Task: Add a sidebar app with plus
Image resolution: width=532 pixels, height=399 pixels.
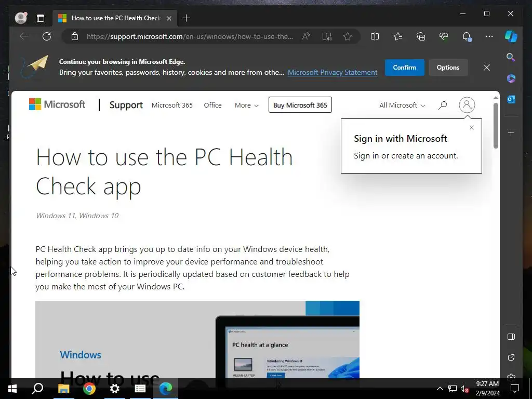Action: 511,132
